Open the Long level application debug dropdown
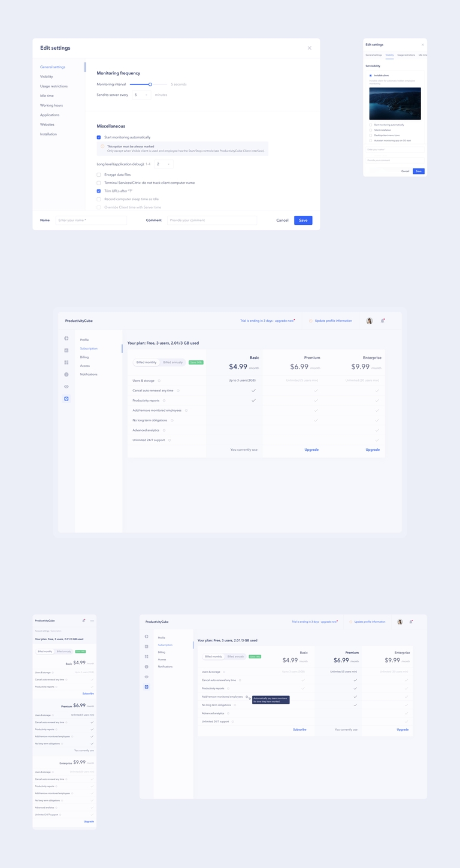This screenshot has height=868, width=460. coord(164,164)
